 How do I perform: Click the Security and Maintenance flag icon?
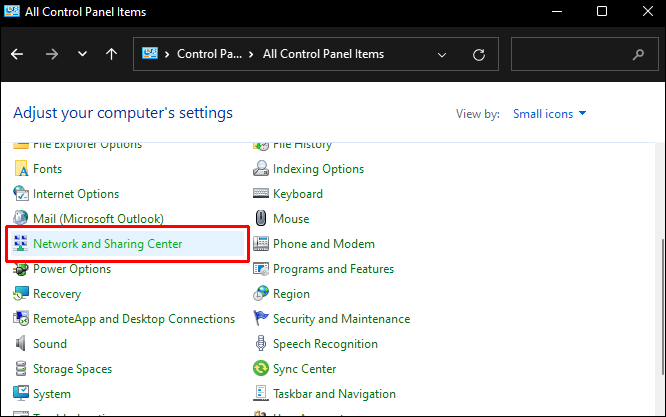point(261,318)
